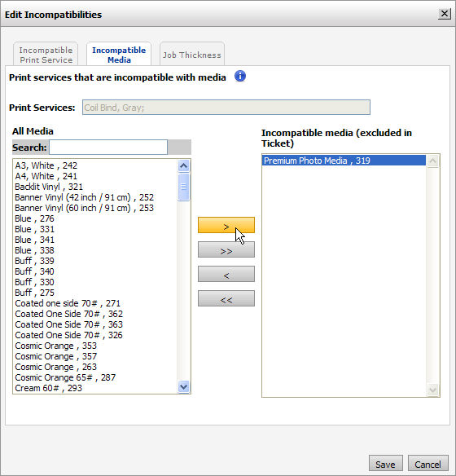Remove selected media with < button
The height and width of the screenshot is (476, 456).
[x=226, y=274]
